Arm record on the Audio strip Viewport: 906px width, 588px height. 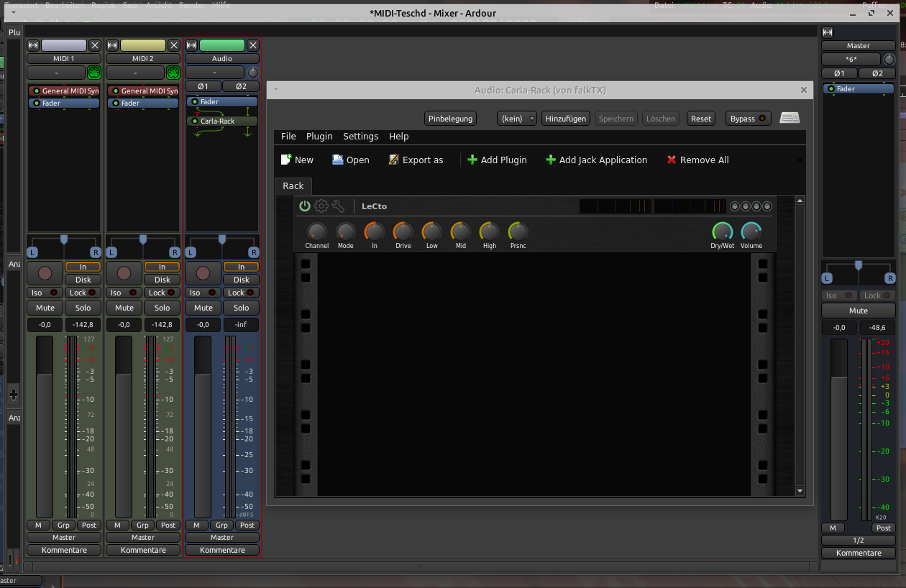click(x=203, y=273)
